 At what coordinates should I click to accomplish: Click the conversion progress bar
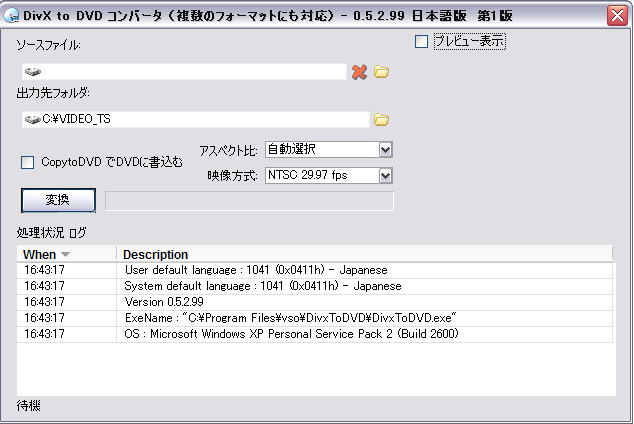(x=249, y=201)
